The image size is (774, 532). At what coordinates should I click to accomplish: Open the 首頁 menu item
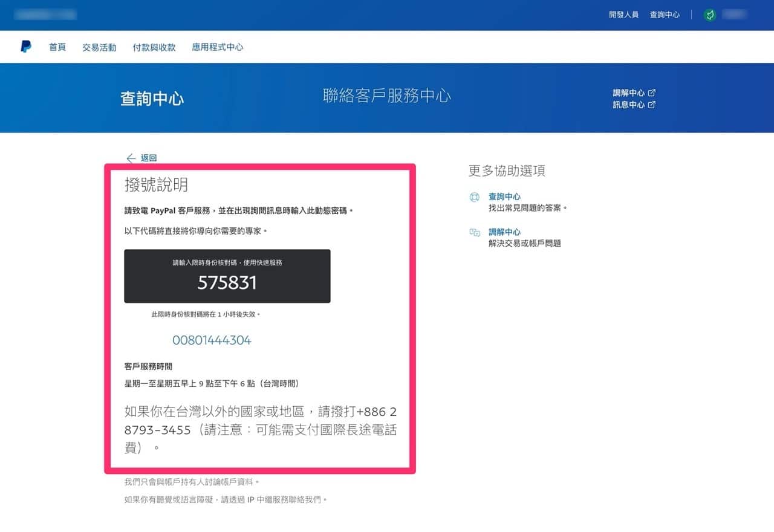(x=57, y=47)
